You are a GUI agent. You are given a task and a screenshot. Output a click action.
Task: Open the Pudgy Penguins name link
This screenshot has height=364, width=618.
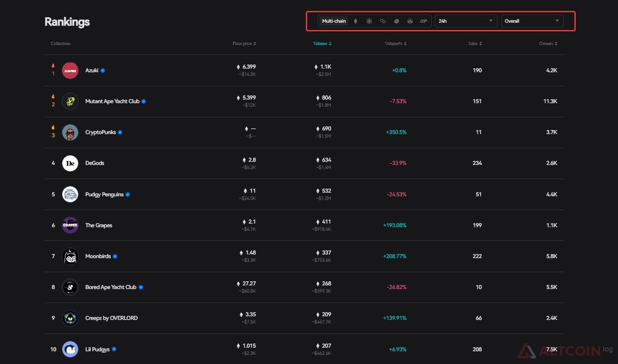(x=105, y=194)
